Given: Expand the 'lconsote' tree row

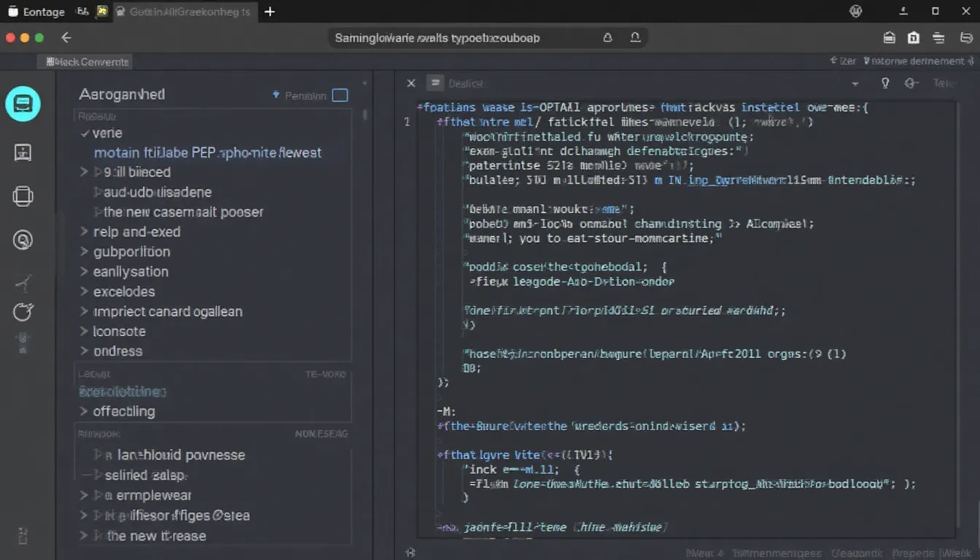Looking at the screenshot, I should [84, 331].
